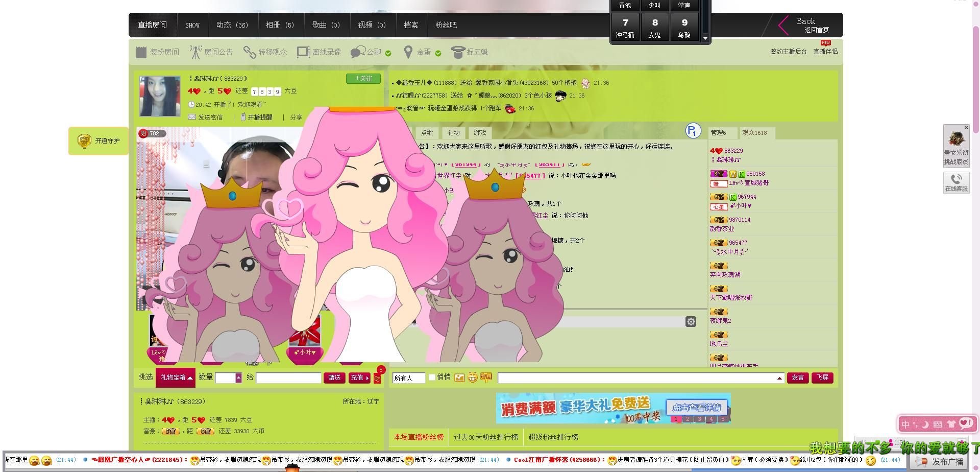The image size is (980, 472).
Task: Click the gift recipient 给 field
Action: [x=288, y=378]
